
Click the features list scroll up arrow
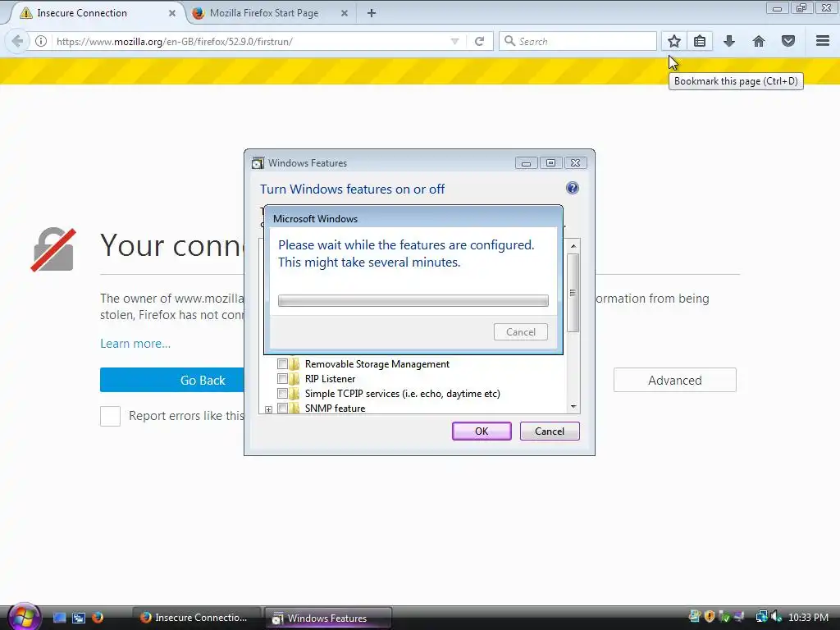coord(573,246)
